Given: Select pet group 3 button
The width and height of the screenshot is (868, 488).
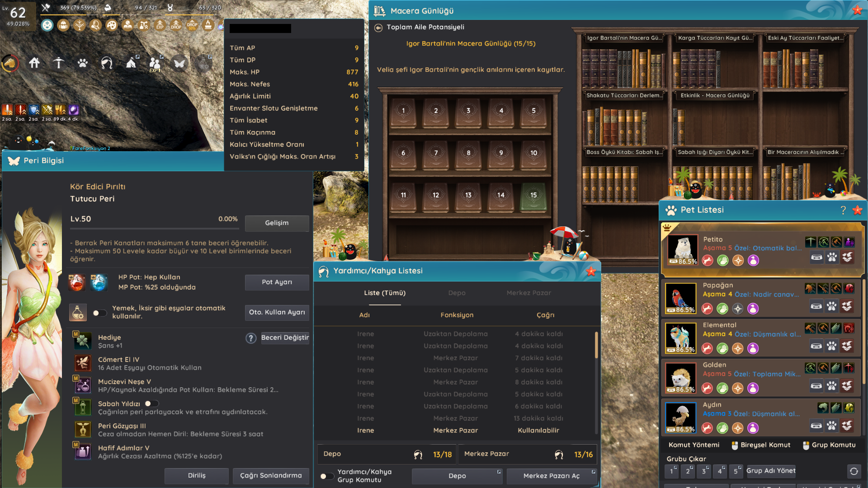Looking at the screenshot, I should [704, 471].
